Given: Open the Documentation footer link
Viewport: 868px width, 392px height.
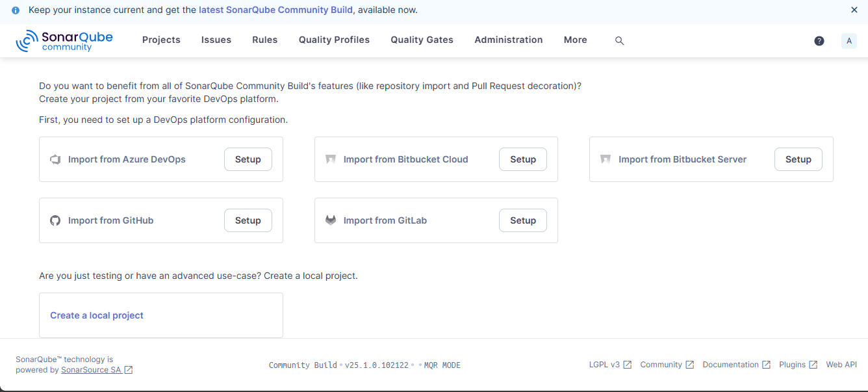Looking at the screenshot, I should pyautogui.click(x=730, y=365).
